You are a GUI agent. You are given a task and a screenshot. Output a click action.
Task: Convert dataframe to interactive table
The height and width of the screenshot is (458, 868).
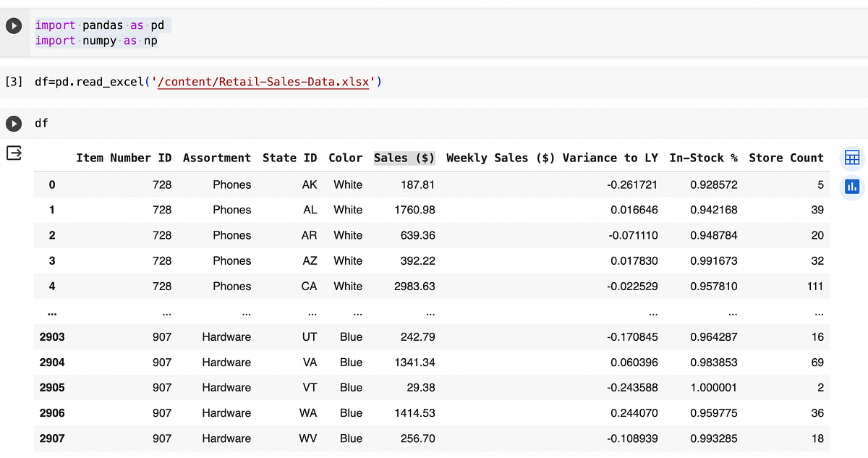(851, 158)
